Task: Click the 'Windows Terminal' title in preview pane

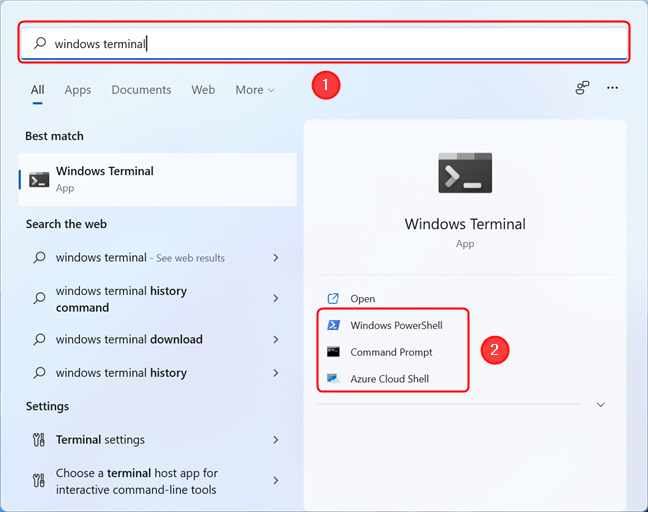Action: (465, 224)
